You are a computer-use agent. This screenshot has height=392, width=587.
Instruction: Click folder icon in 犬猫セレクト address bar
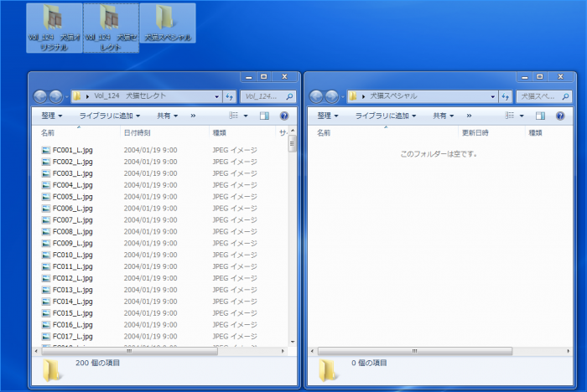[77, 96]
